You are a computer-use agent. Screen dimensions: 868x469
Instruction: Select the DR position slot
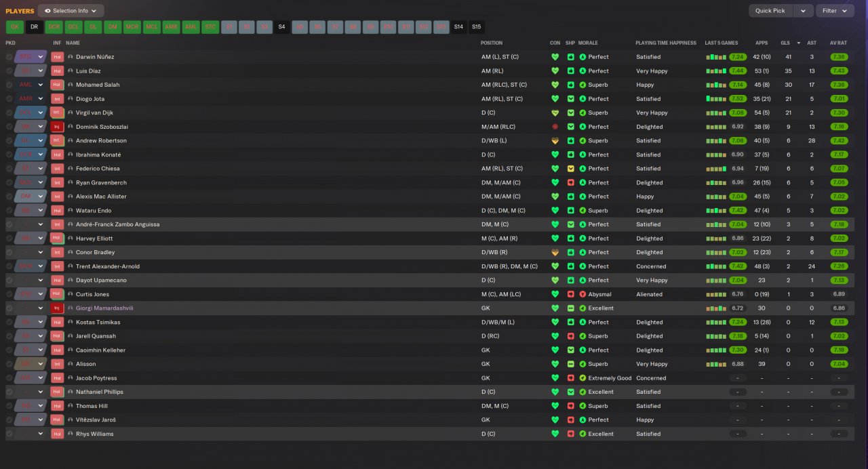[34, 27]
